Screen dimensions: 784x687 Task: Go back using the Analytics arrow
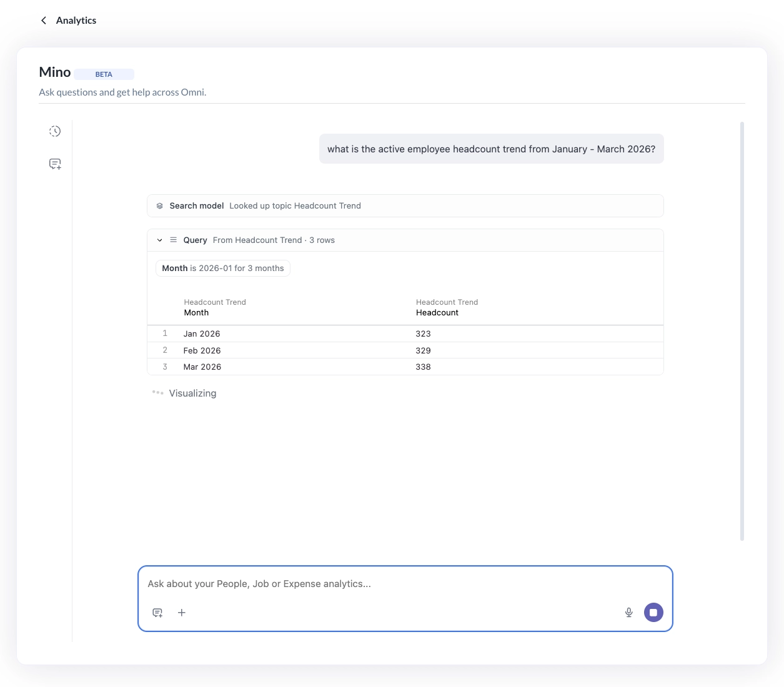pos(44,21)
